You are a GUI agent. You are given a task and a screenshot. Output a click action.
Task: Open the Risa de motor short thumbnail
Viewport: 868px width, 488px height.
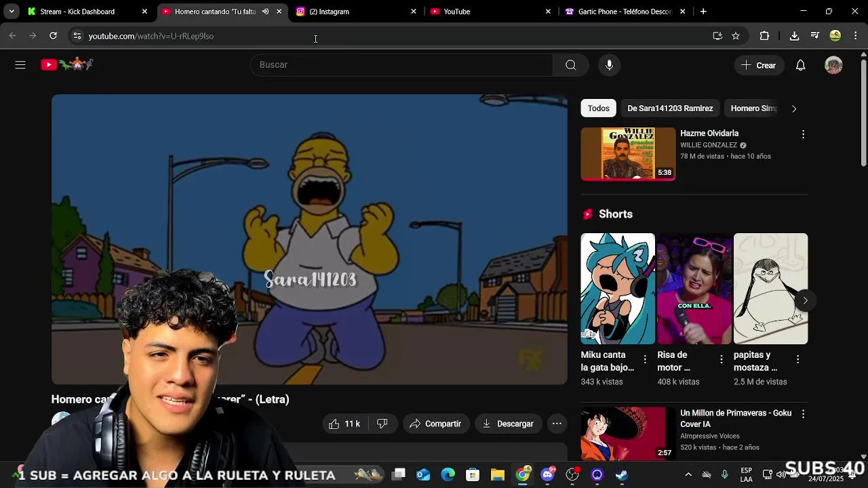(694, 289)
